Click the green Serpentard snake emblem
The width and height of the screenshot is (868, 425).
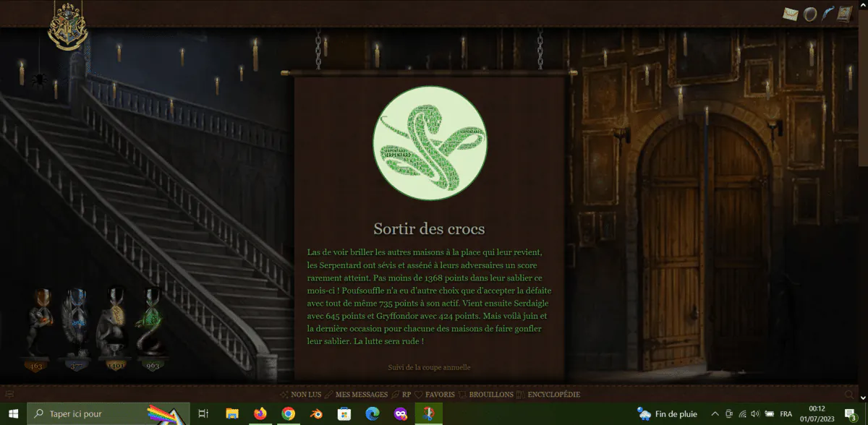tap(430, 144)
